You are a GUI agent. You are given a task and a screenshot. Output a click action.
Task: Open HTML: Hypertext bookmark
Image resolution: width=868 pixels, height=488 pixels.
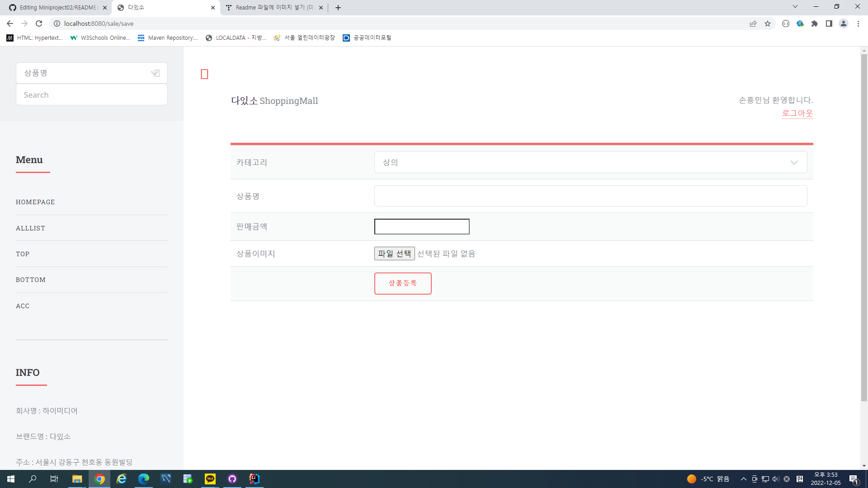click(x=35, y=38)
